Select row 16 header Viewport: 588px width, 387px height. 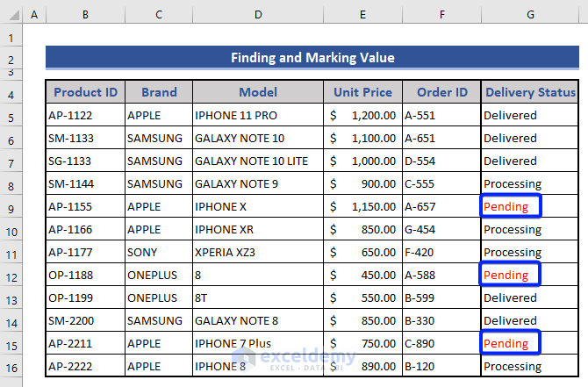(11, 368)
